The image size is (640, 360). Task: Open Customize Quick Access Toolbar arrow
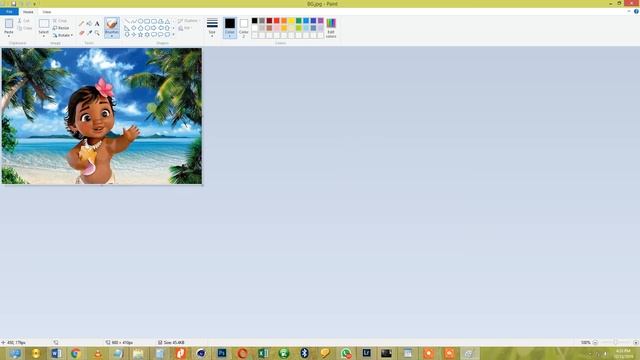[34, 4]
